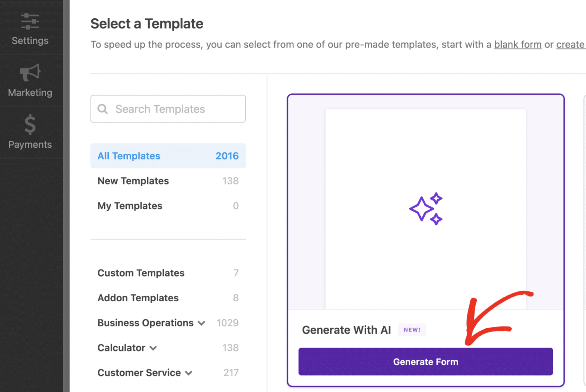The image size is (586, 392).
Task: Open the blank form link
Action: [518, 45]
